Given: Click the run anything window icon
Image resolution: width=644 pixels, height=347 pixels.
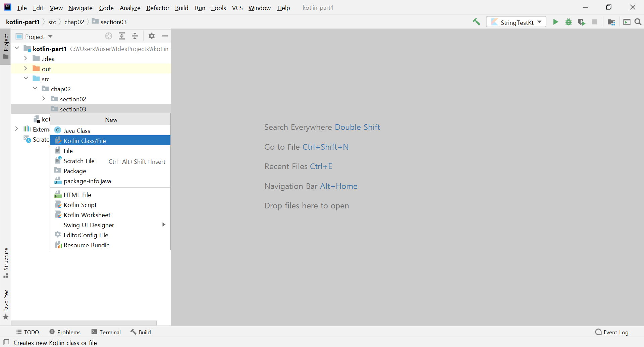Looking at the screenshot, I should point(627,22).
